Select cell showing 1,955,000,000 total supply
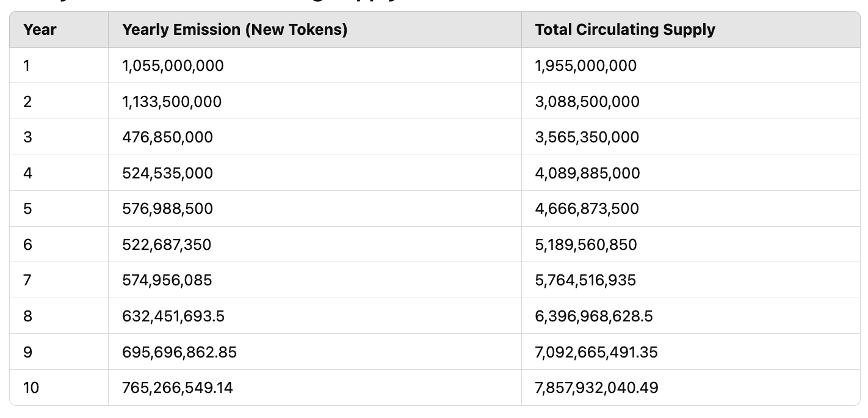 [586, 65]
